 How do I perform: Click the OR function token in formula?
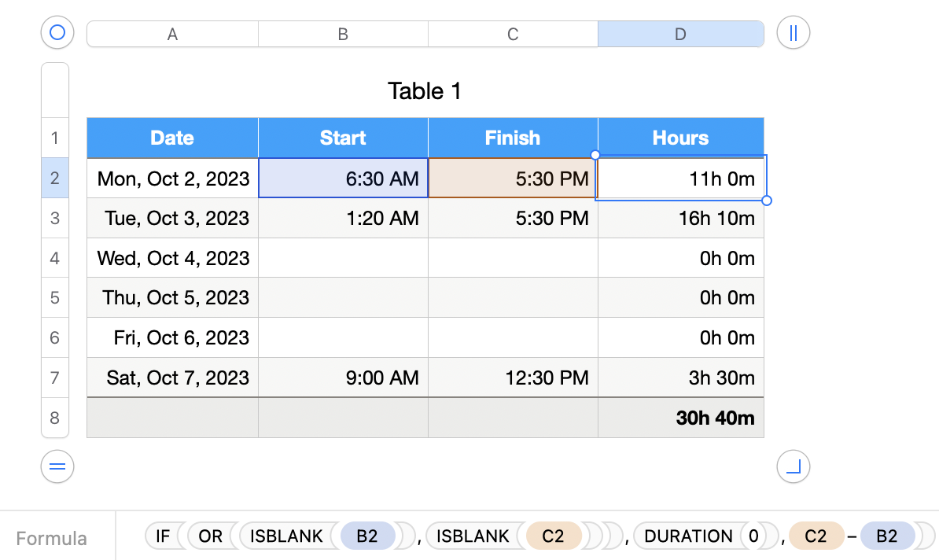point(210,536)
